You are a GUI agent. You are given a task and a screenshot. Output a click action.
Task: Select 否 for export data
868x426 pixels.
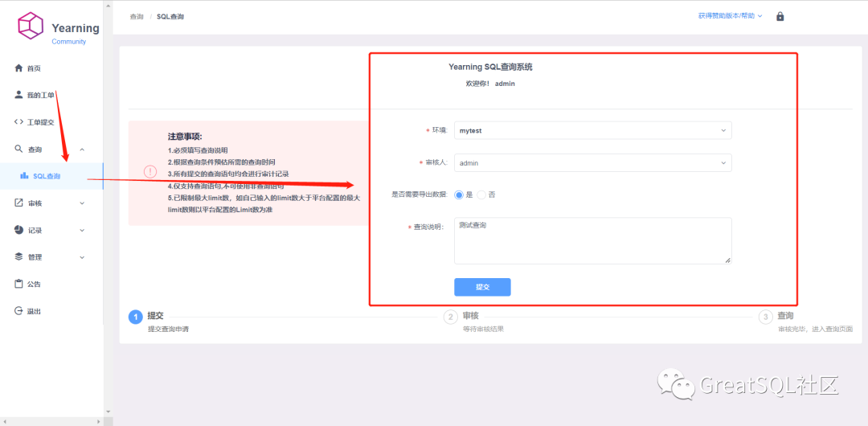481,195
